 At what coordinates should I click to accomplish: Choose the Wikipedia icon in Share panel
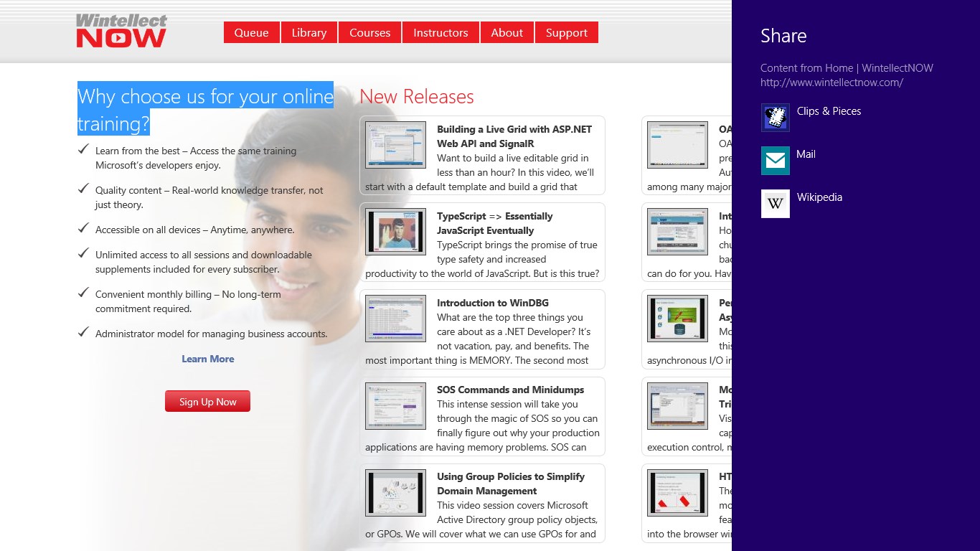click(776, 204)
